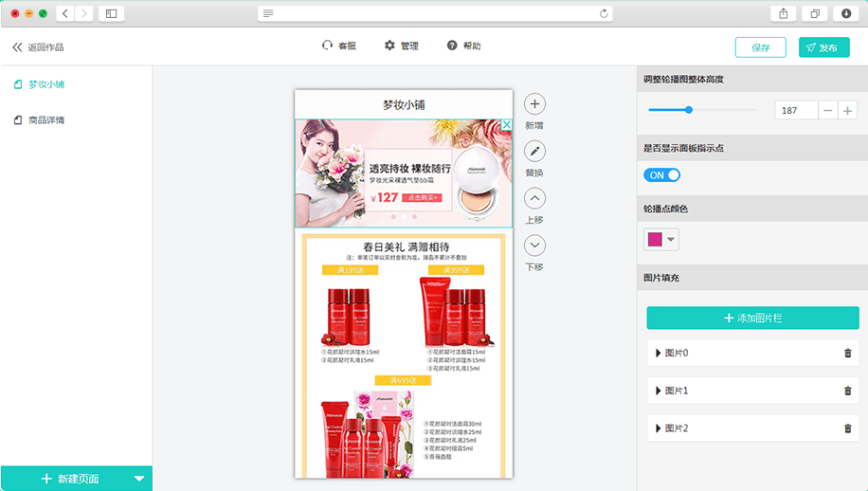Click the browser tabs overview icon
868x491 pixels.
pos(815,13)
